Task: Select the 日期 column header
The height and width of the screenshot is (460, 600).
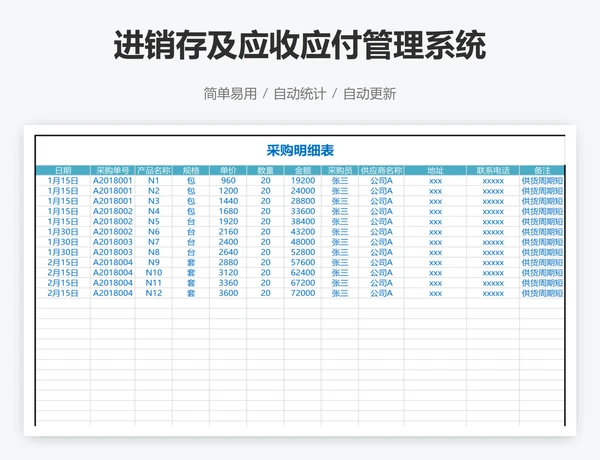Action: coord(63,170)
